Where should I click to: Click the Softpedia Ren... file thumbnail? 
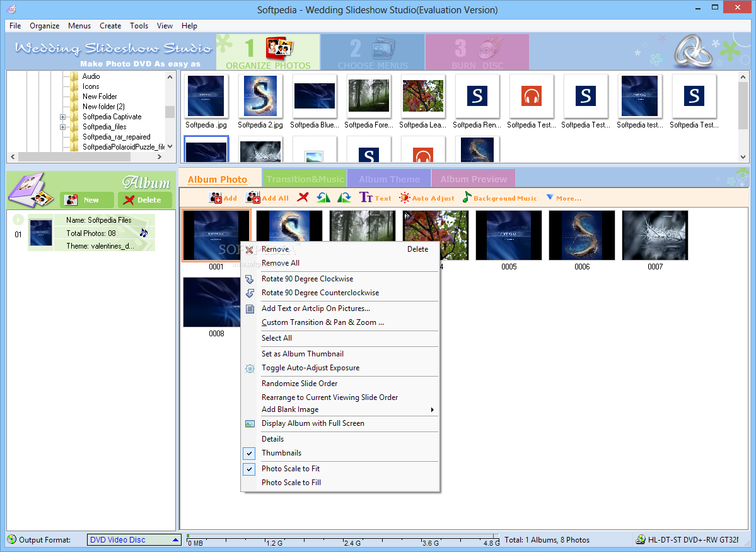[477, 97]
